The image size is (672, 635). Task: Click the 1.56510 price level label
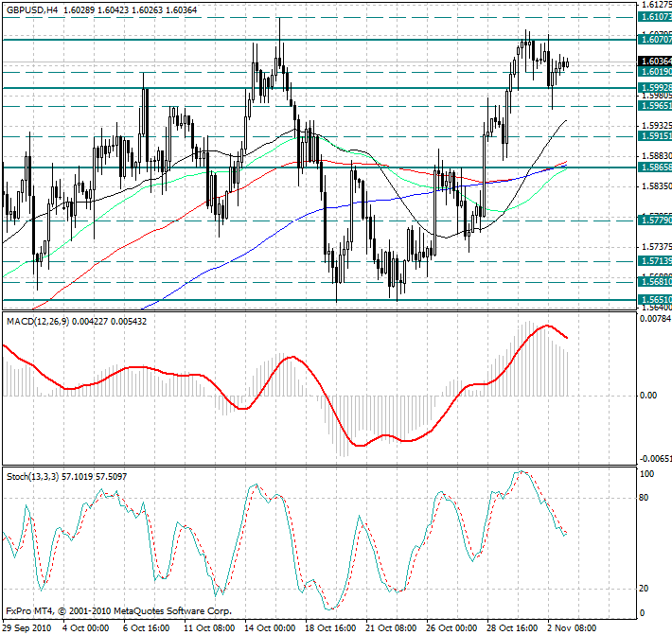(655, 299)
